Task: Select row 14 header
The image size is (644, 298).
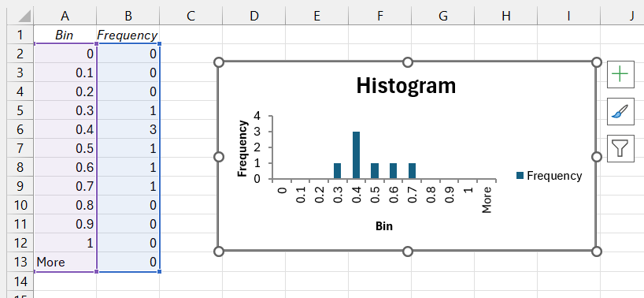Action: [x=20, y=281]
